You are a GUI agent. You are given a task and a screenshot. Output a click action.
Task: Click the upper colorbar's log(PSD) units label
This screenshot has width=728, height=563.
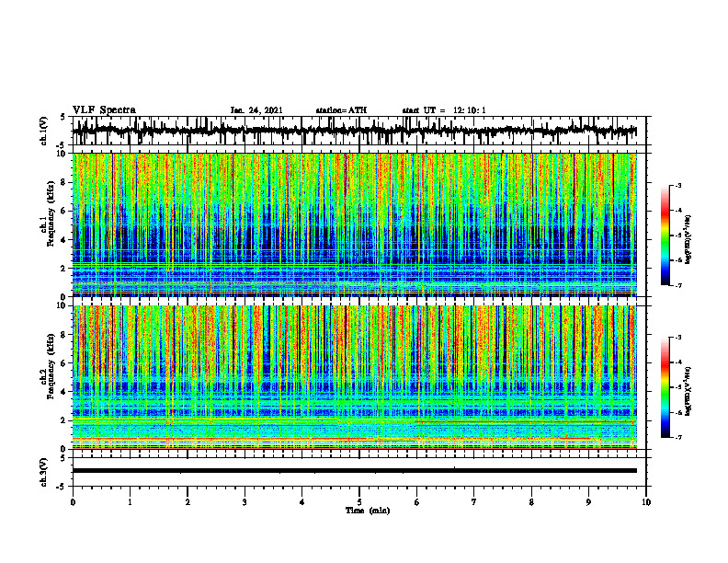tap(688, 240)
